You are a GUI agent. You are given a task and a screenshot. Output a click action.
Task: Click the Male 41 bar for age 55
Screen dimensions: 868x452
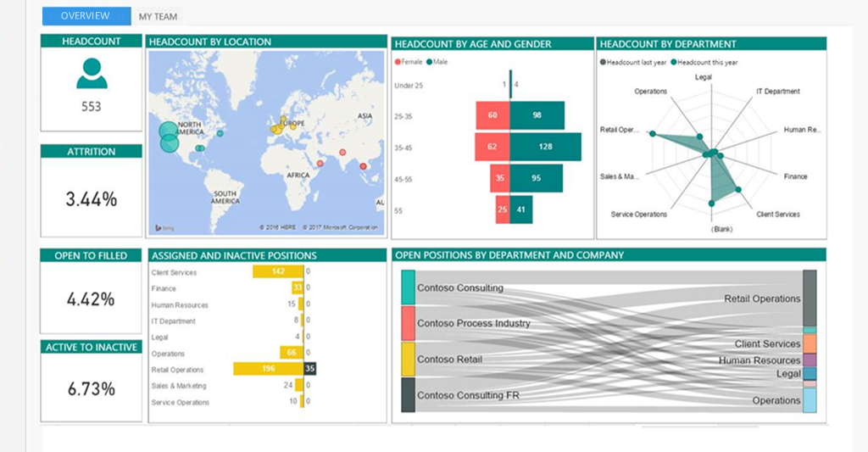pyautogui.click(x=521, y=209)
